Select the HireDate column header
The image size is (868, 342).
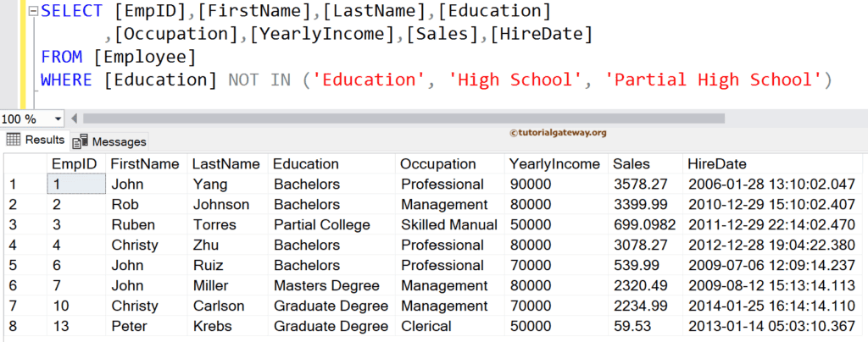point(773,163)
